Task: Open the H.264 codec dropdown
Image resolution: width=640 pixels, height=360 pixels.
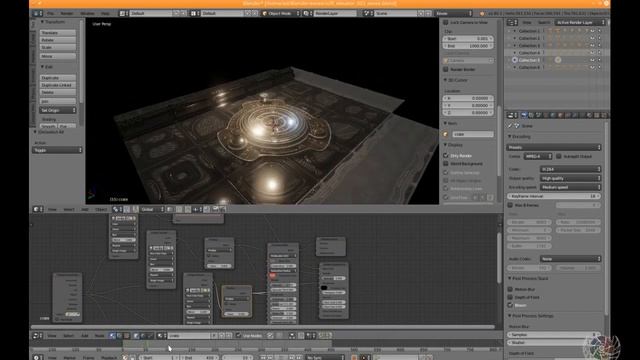Action: pyautogui.click(x=570, y=169)
